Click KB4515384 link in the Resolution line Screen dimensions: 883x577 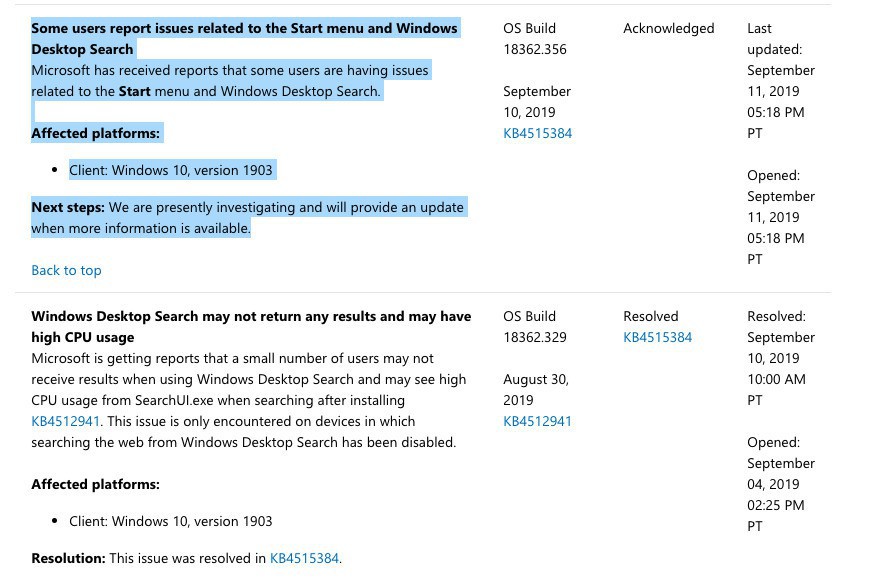point(304,558)
